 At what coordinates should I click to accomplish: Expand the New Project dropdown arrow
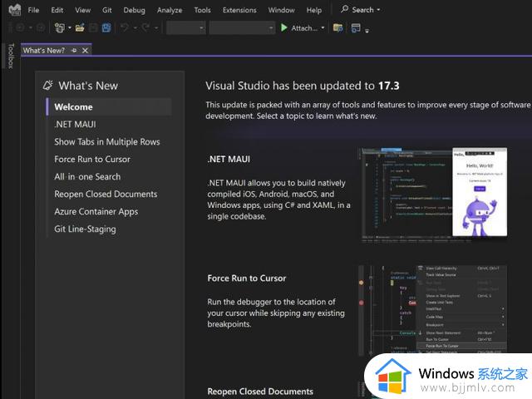(70, 27)
